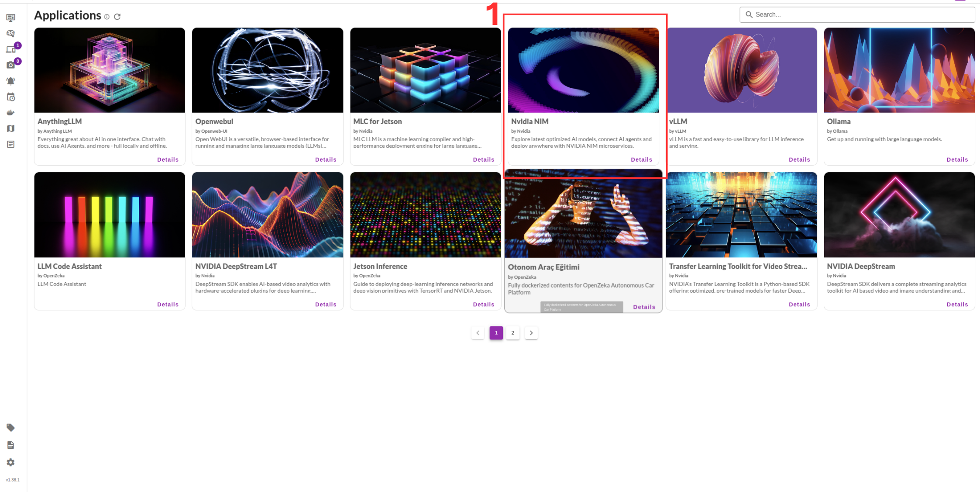Click the Transfer Learning Toolkit tiles thumbnail
This screenshot has width=980, height=492.
(741, 215)
